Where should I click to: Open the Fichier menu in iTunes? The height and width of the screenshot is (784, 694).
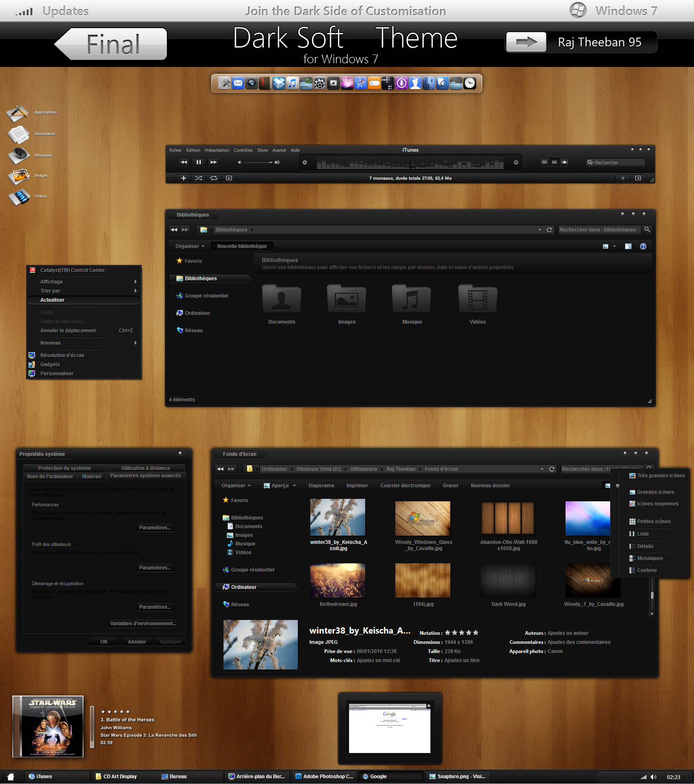[x=175, y=150]
